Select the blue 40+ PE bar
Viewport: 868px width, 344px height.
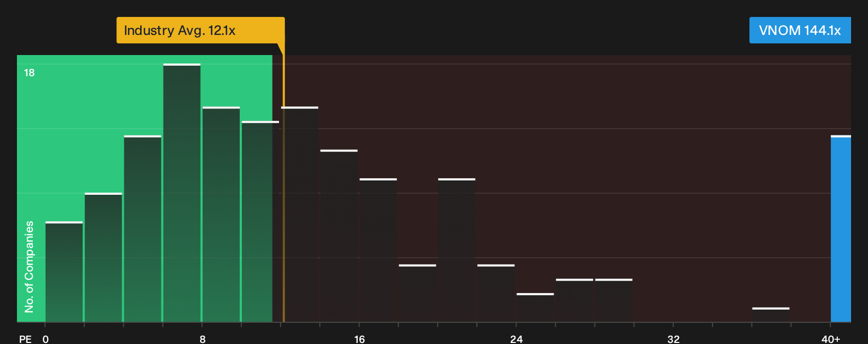click(840, 229)
